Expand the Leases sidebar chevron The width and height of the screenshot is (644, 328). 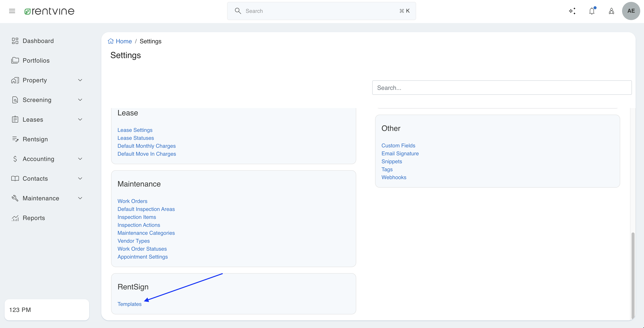[x=80, y=119]
